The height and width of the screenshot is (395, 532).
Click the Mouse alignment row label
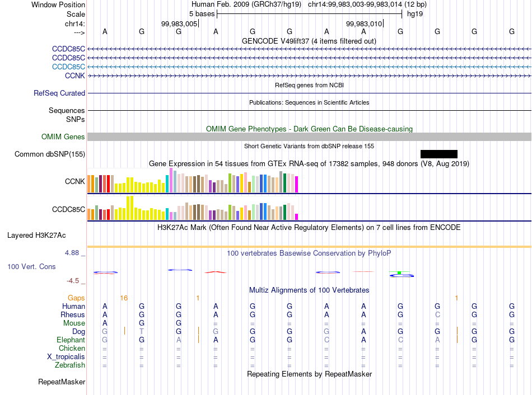74,323
